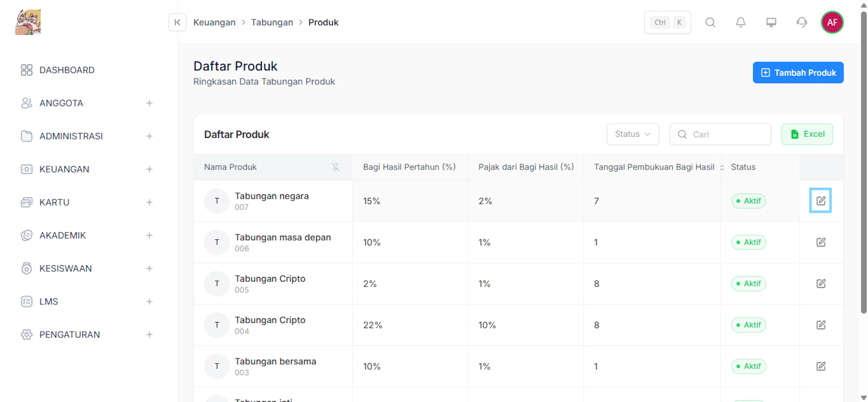
Task: Expand the Keuangan menu plus sign
Action: pyautogui.click(x=149, y=169)
